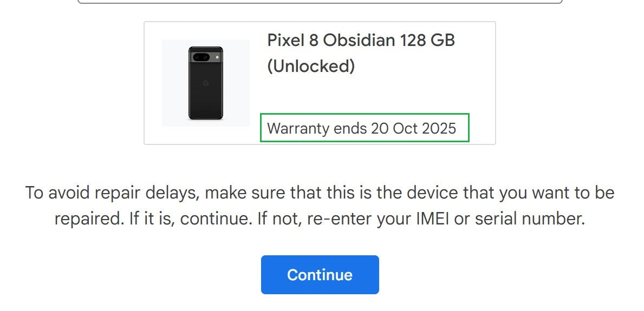Select the "Pixel 8 Obsidian 128 GB" title line

point(361,41)
